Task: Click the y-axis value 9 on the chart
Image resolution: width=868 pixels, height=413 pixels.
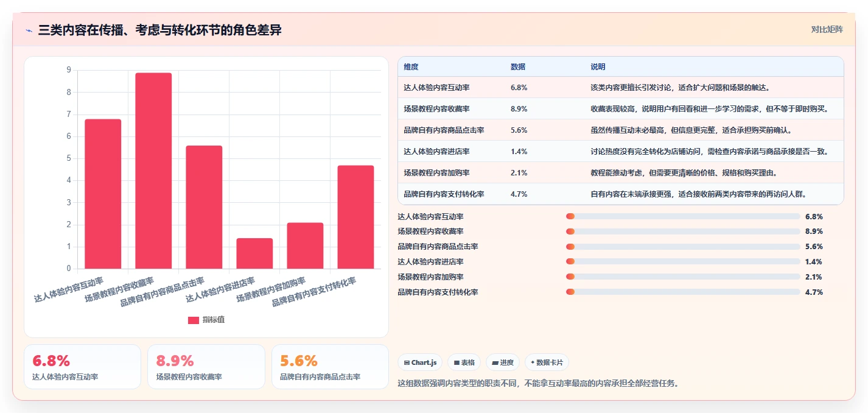Action: (69, 70)
